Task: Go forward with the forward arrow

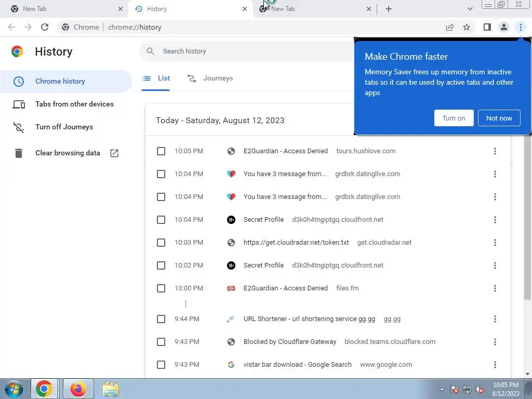Action: (x=28, y=27)
